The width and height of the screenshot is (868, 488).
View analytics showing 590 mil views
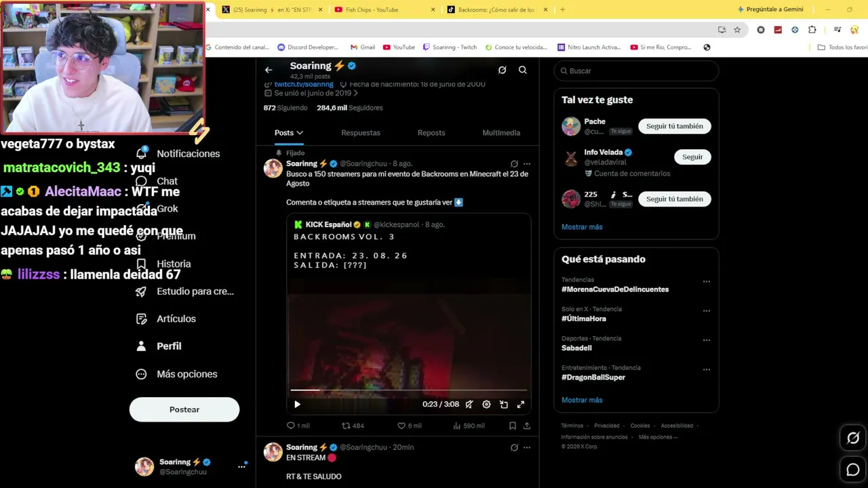(x=469, y=426)
